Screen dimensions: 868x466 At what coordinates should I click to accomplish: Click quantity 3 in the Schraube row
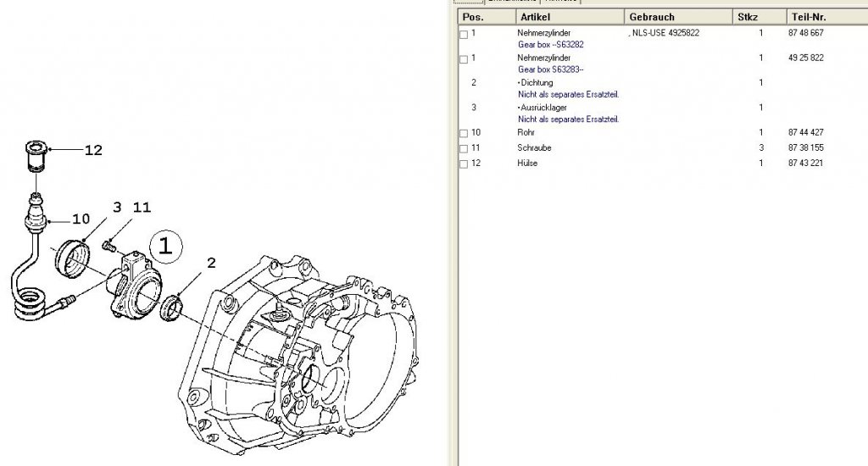(761, 148)
